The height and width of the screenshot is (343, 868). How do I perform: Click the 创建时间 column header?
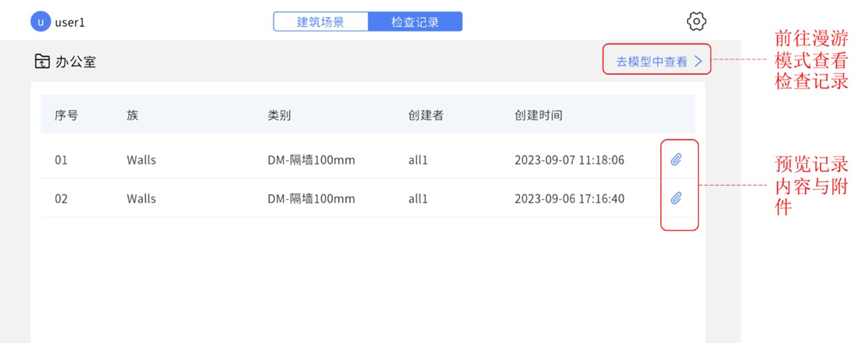[x=539, y=115]
